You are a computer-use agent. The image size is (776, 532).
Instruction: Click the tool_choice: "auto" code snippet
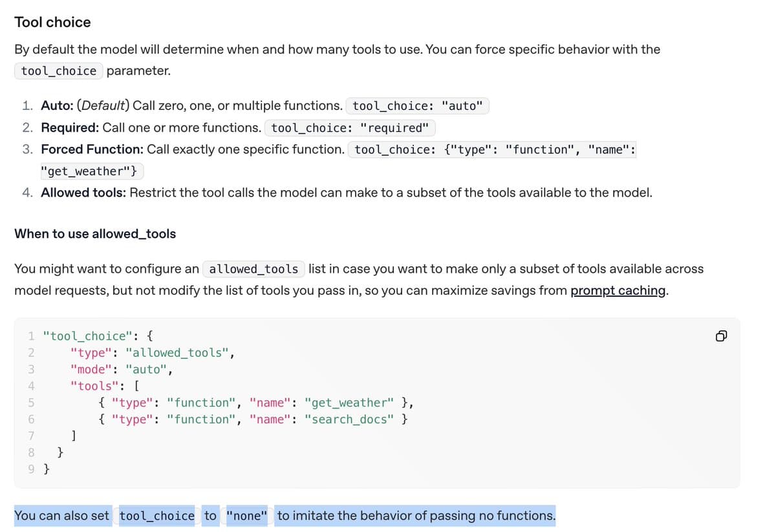click(x=418, y=106)
